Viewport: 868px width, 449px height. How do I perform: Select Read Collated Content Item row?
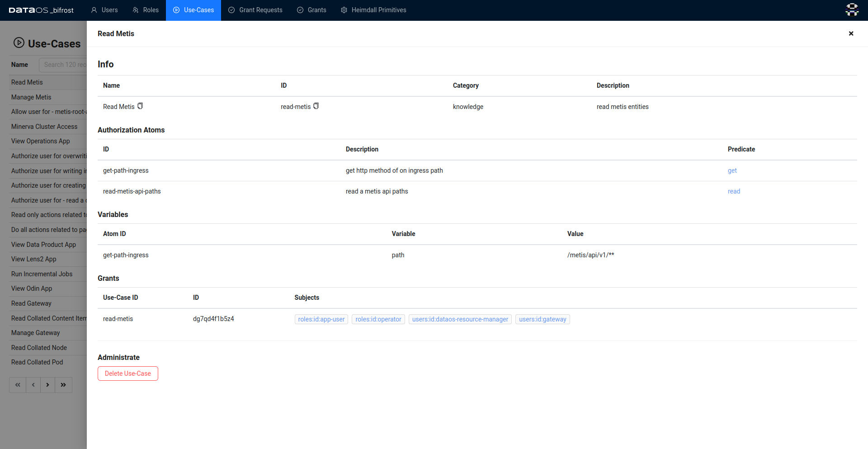49,318
